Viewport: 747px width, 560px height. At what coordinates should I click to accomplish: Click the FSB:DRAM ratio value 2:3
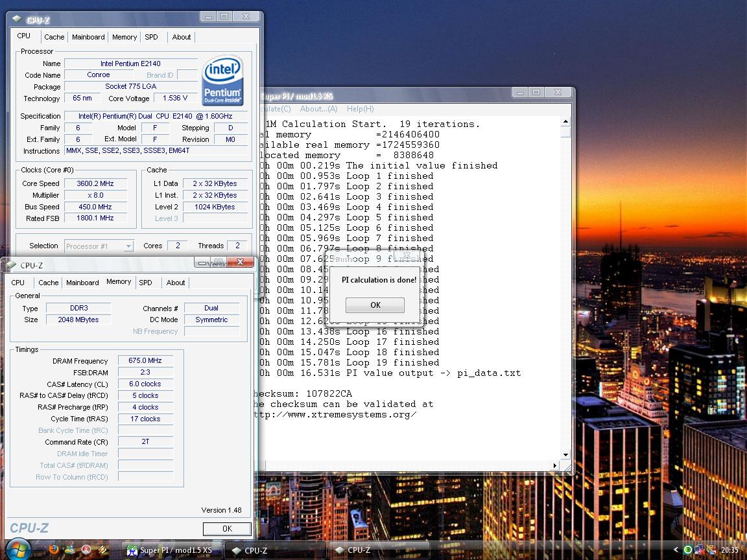[x=145, y=373]
